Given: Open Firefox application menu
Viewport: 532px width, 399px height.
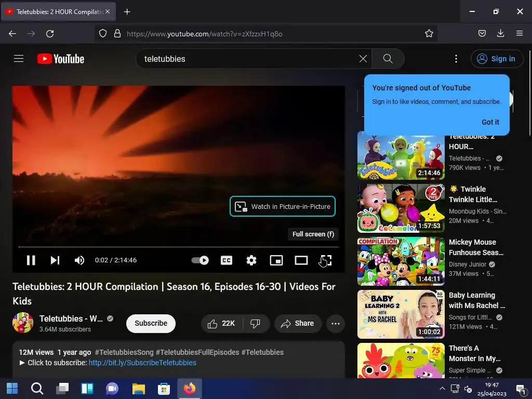Looking at the screenshot, I should click(520, 34).
